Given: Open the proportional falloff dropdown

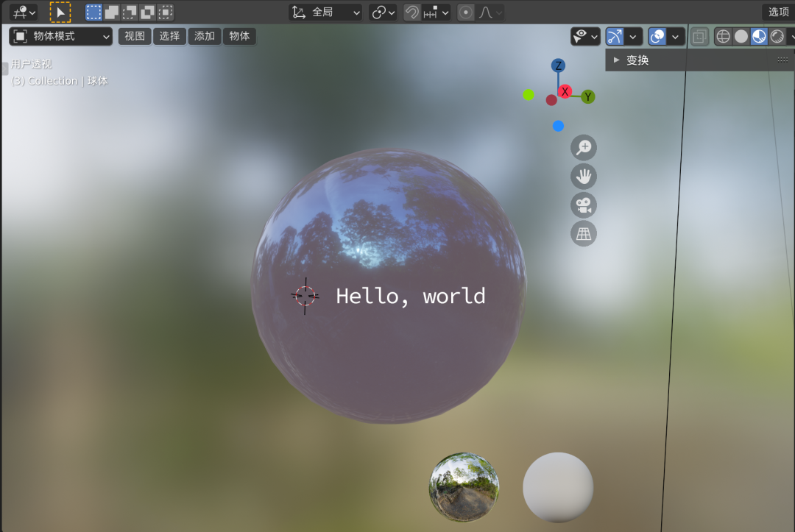Looking at the screenshot, I should 490,13.
